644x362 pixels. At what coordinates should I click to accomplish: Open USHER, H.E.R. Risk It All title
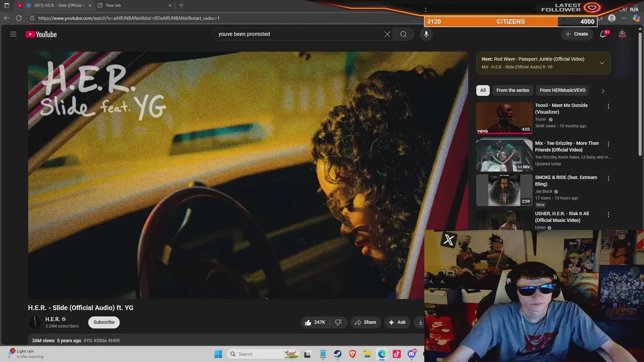(x=561, y=217)
